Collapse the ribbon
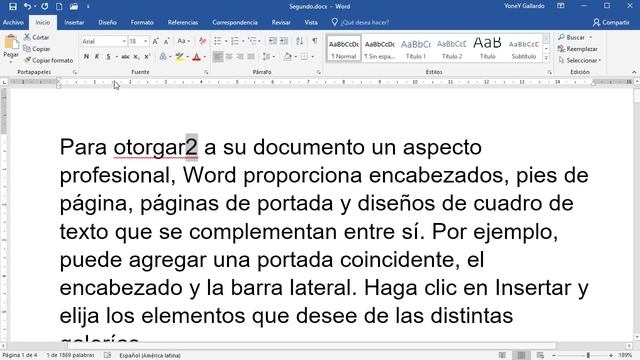This screenshot has width=640, height=360. [634, 72]
